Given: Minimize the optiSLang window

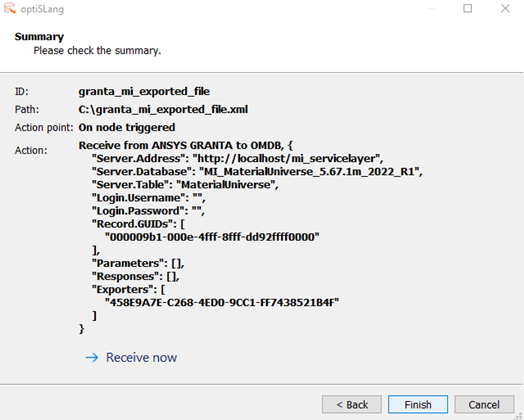Looking at the screenshot, I should [x=431, y=8].
